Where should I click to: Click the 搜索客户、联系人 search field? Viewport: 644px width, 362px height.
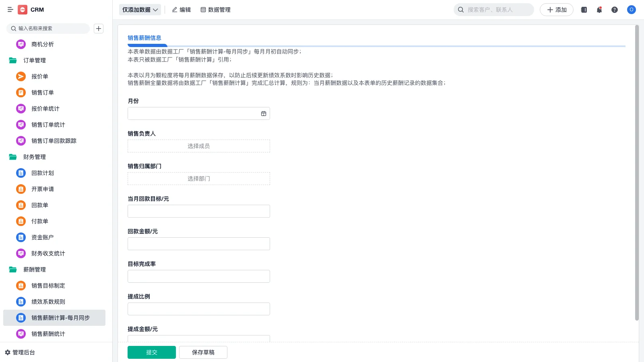(x=493, y=9)
